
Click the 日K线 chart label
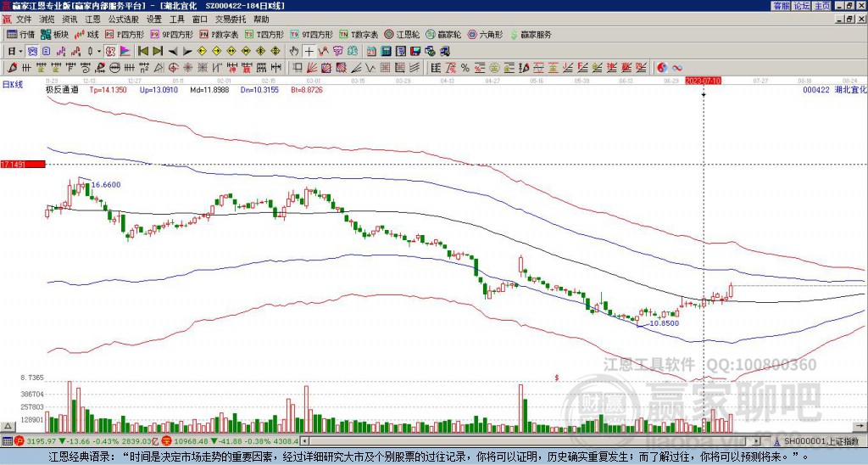pos(13,85)
